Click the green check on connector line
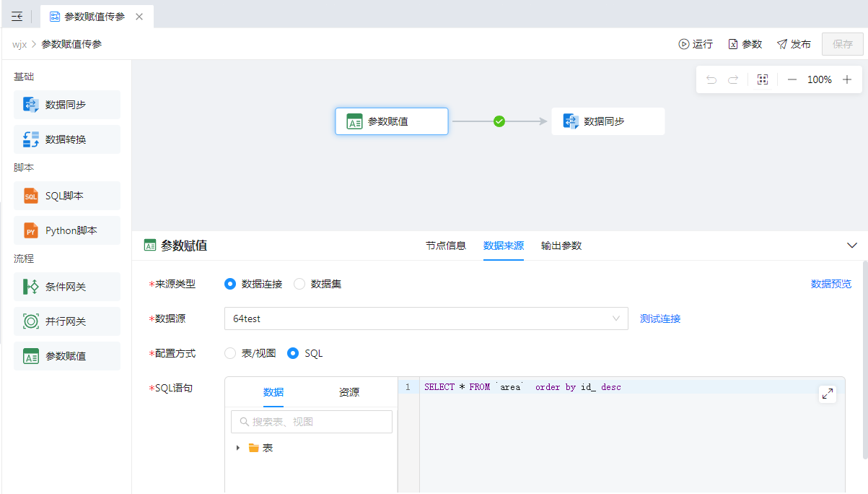This screenshot has height=494, width=868. [499, 121]
